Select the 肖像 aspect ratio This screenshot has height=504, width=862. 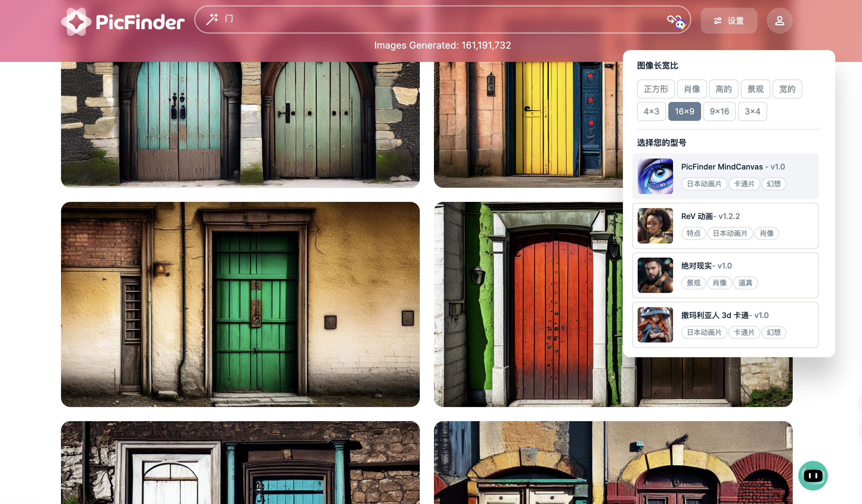tap(692, 89)
